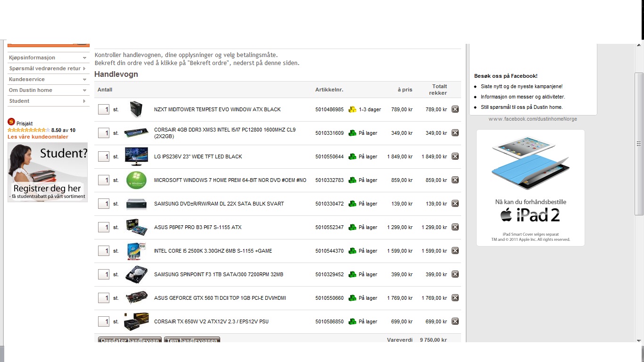Expand the Om Dustin home menu
This screenshot has width=644, height=362.
(x=48, y=90)
